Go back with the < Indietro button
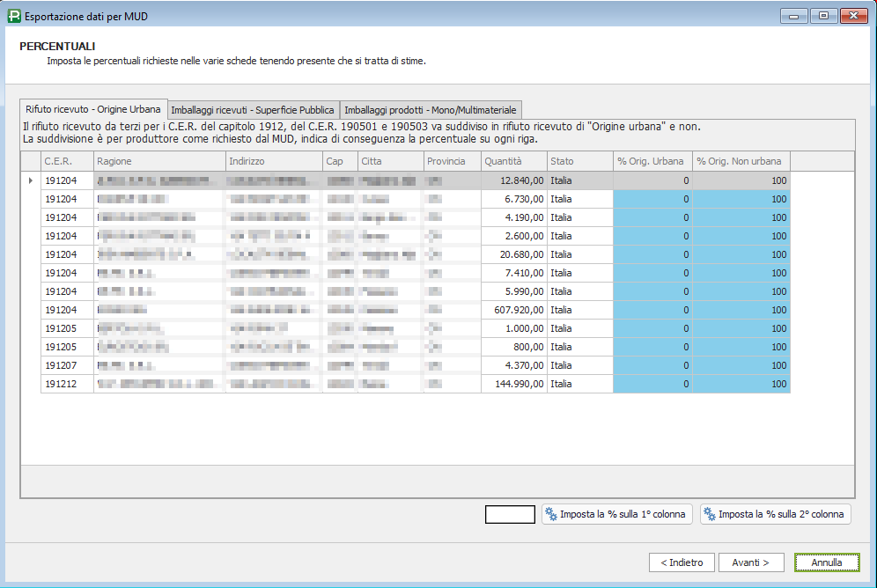This screenshot has height=588, width=877. (681, 562)
